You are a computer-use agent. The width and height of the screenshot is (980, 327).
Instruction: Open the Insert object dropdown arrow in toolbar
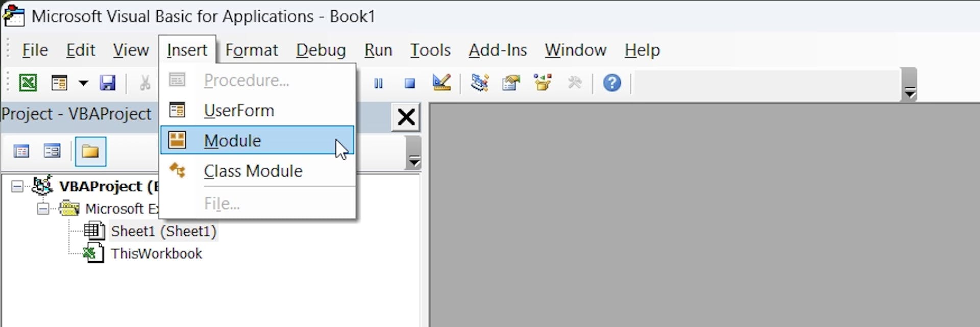(x=83, y=83)
